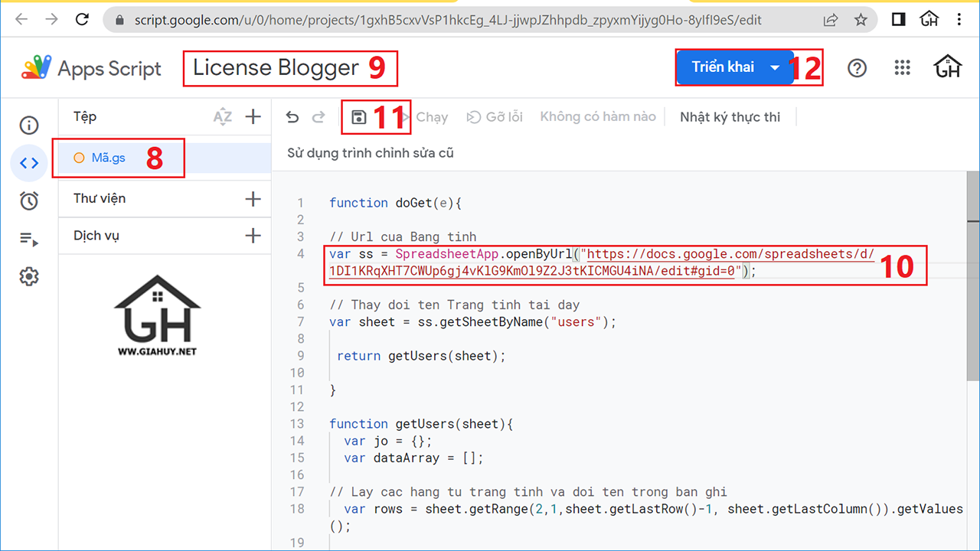The height and width of the screenshot is (551, 980).
Task: Click the var dataArray = [] line
Action: [413, 458]
